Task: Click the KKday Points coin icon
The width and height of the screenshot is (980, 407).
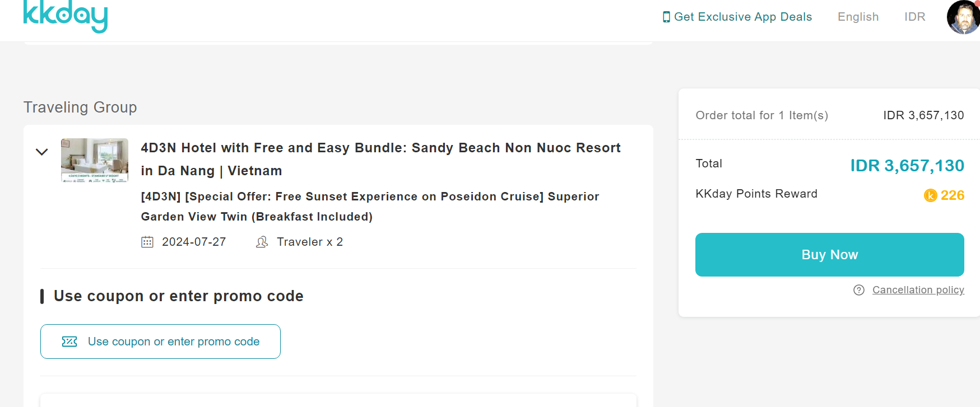Action: click(930, 195)
